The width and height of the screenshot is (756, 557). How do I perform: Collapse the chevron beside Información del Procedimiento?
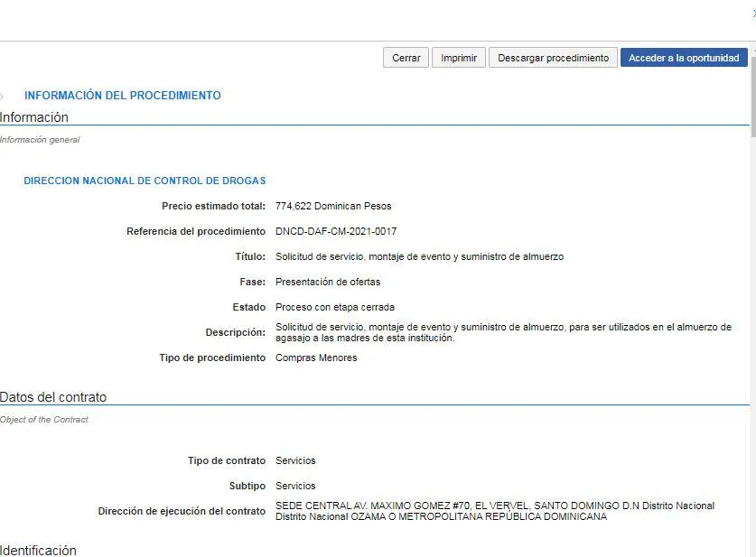pyautogui.click(x=3, y=96)
